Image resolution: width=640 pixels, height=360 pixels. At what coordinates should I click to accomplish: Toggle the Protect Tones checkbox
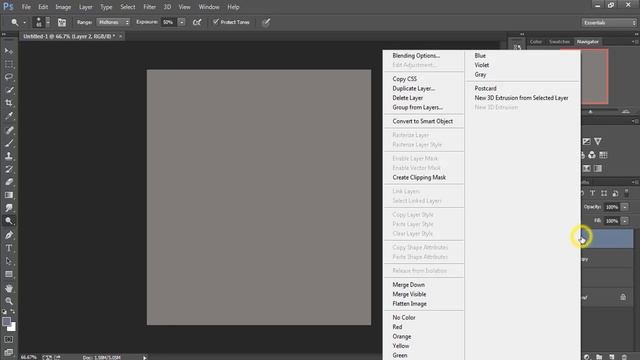click(x=216, y=22)
